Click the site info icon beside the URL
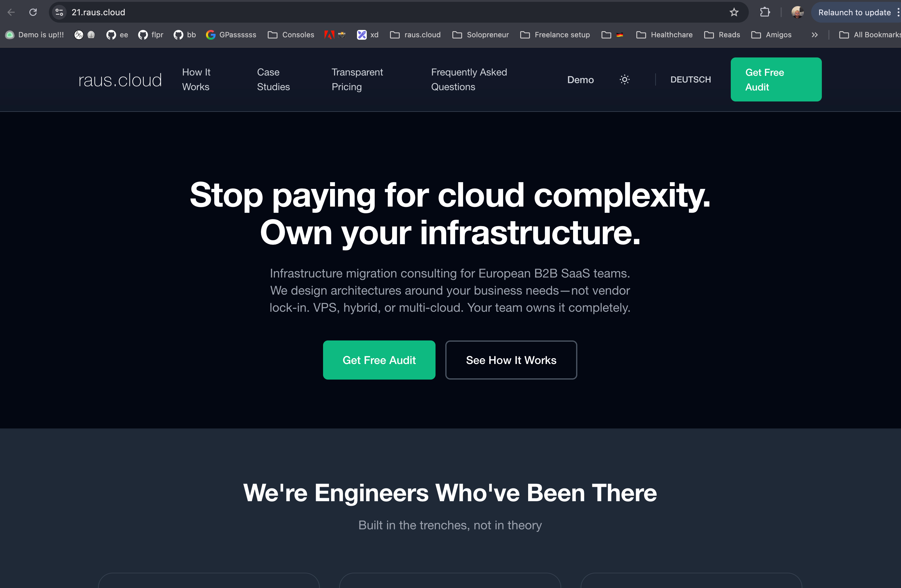The height and width of the screenshot is (588, 901). [59, 12]
